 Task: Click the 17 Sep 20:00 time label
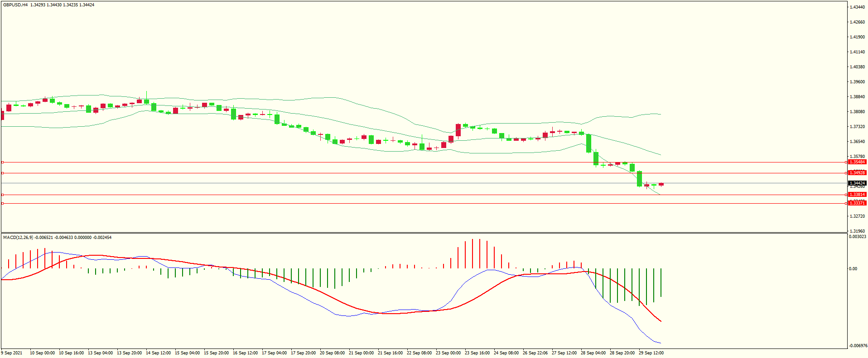(303, 353)
